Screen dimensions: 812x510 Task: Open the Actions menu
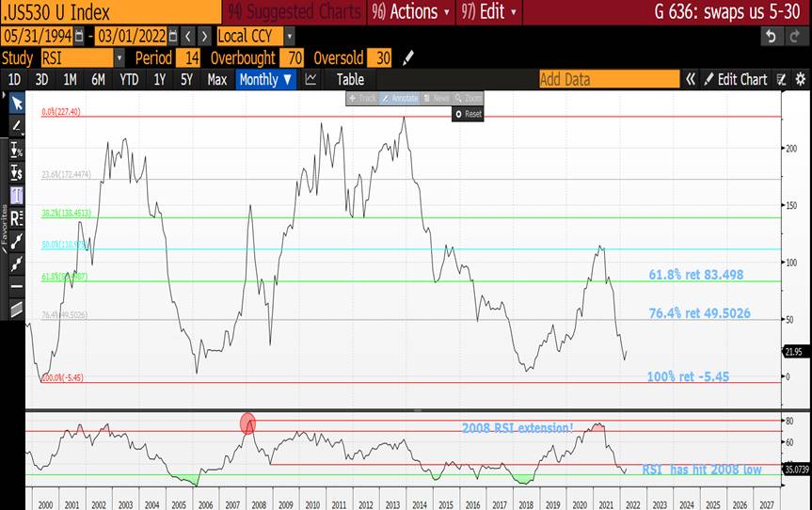point(411,12)
